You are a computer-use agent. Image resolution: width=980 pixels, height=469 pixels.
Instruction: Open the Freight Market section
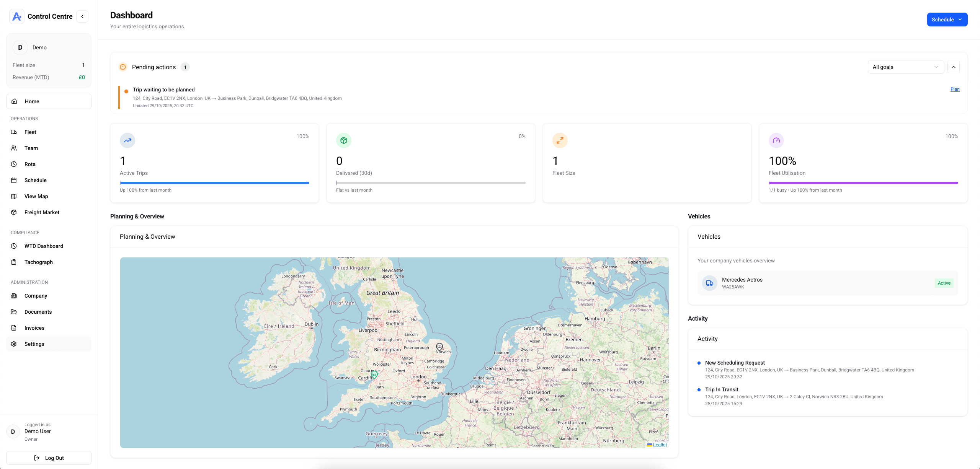pyautogui.click(x=42, y=212)
